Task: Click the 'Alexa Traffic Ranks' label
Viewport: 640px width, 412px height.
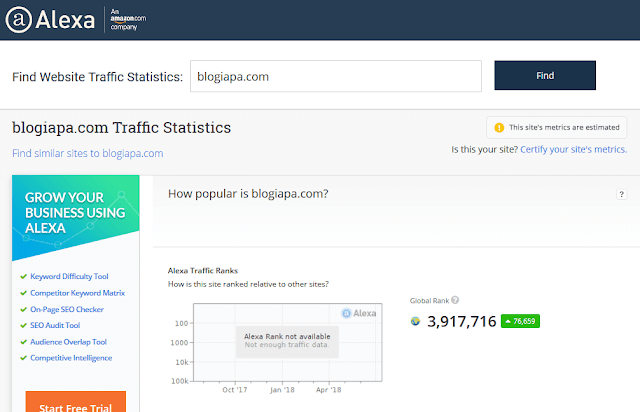Action: coord(203,271)
